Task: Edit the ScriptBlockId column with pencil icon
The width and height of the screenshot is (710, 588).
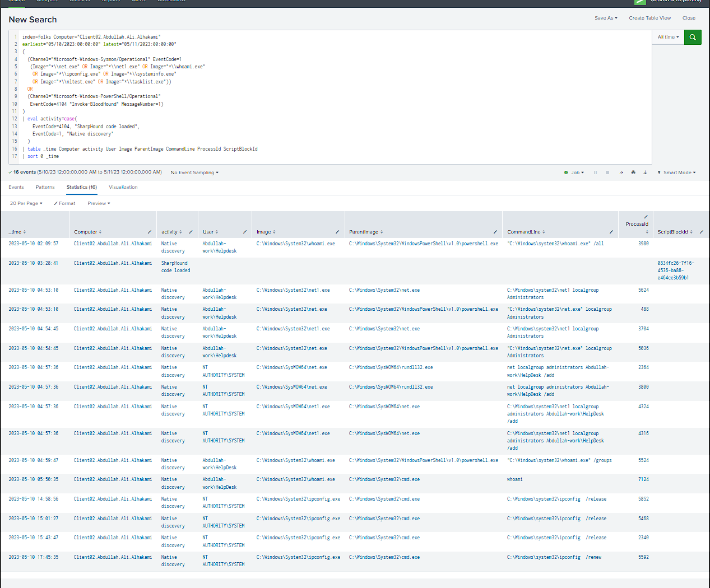Action: tap(702, 232)
